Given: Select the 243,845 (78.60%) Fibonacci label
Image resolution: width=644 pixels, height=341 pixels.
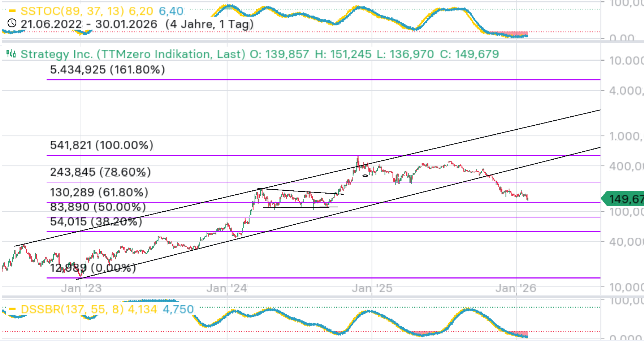Looking at the screenshot, I should (100, 172).
